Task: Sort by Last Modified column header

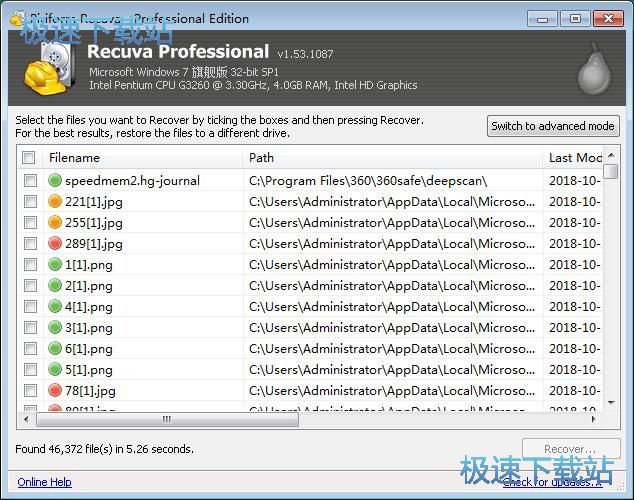Action: 573,157
